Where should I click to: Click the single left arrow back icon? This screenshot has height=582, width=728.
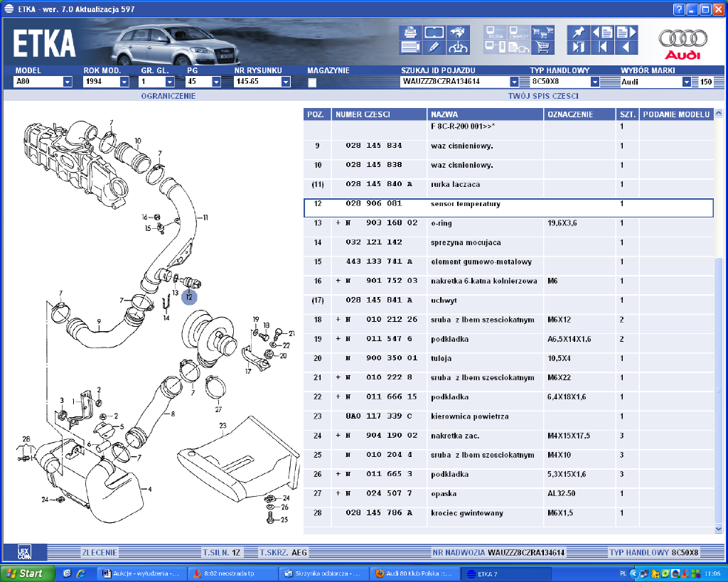pyautogui.click(x=626, y=47)
